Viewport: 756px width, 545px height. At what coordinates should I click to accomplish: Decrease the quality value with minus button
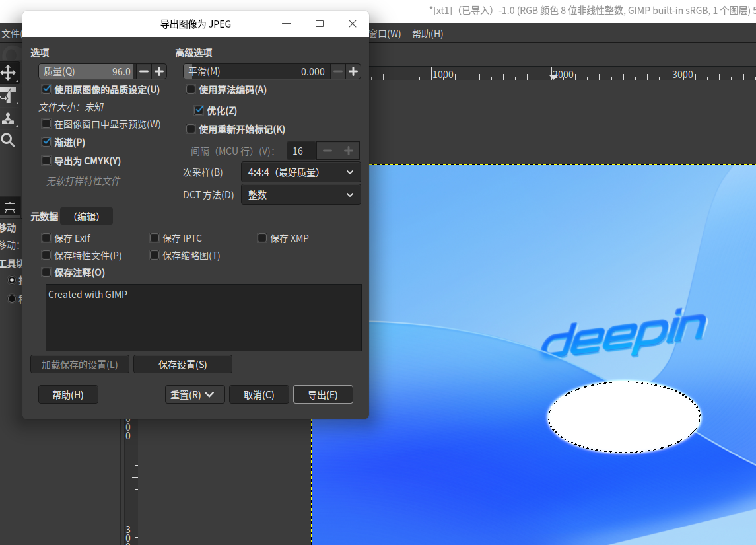[x=144, y=71]
